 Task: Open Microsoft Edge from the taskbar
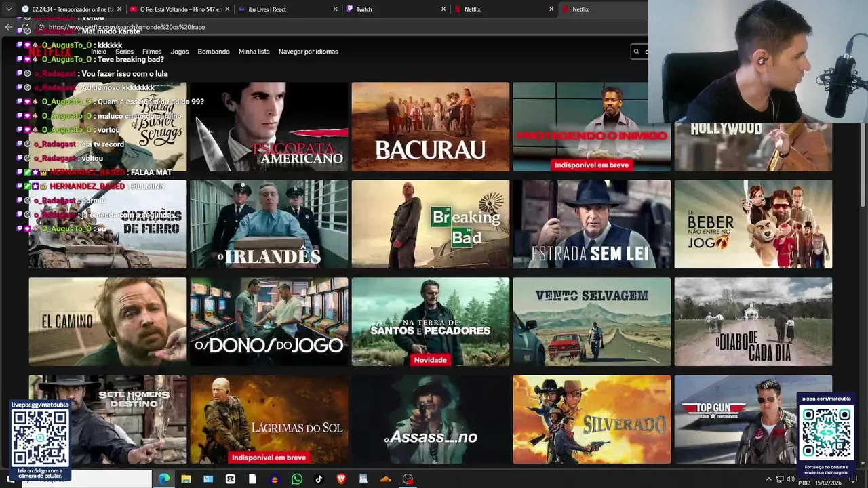tap(164, 479)
